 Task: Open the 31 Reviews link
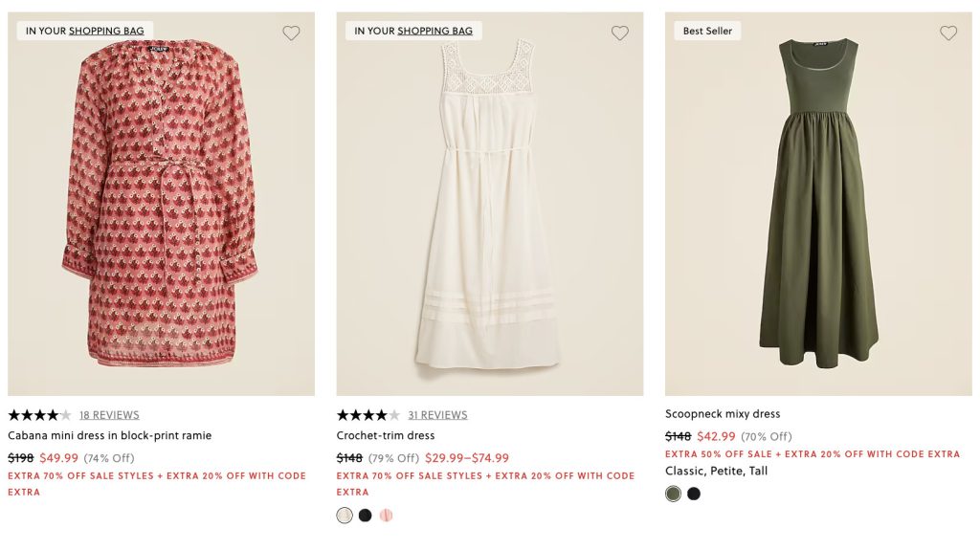point(437,415)
